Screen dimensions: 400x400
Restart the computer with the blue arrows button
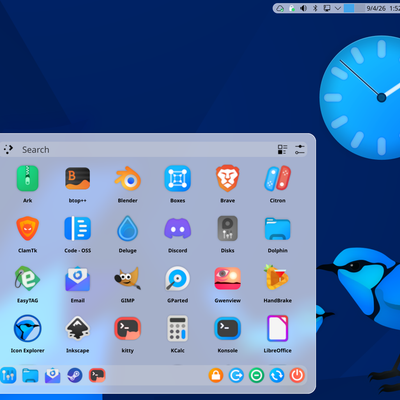pos(277,376)
